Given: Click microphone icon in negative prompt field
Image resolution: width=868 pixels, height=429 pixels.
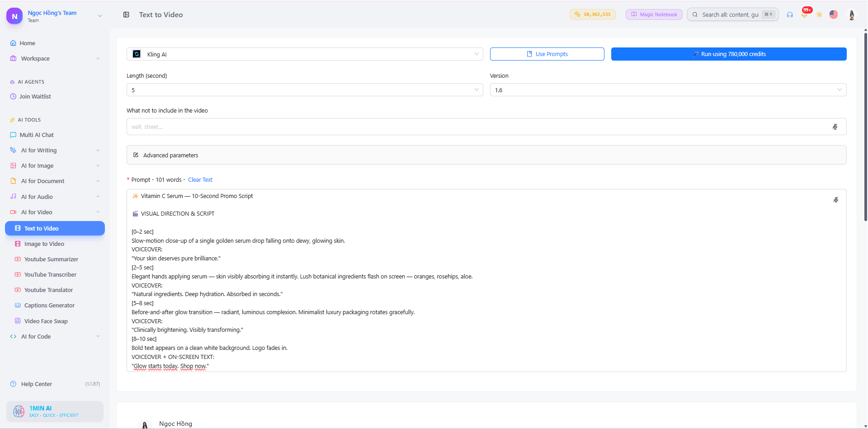Looking at the screenshot, I should (835, 127).
